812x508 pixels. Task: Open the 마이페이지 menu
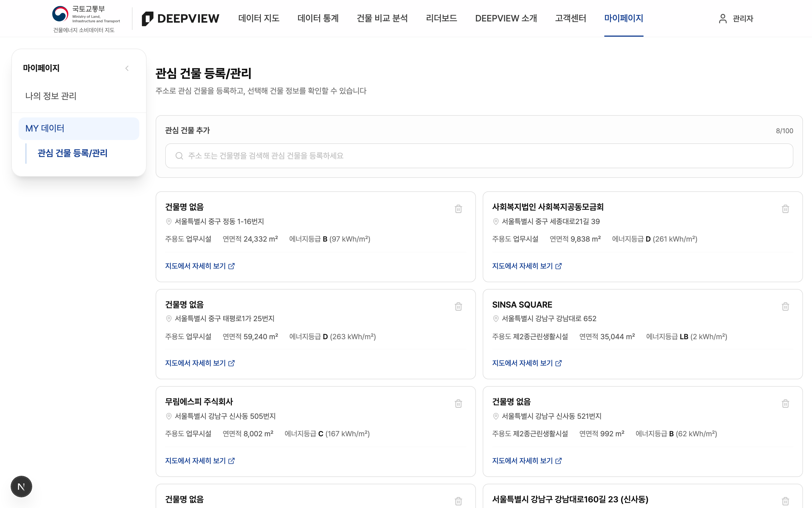coord(624,18)
